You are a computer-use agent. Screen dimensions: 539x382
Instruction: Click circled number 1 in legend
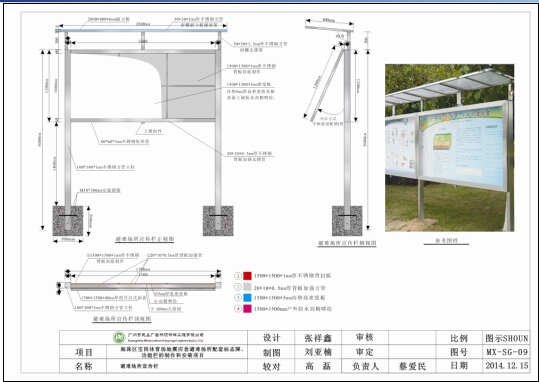click(238, 276)
